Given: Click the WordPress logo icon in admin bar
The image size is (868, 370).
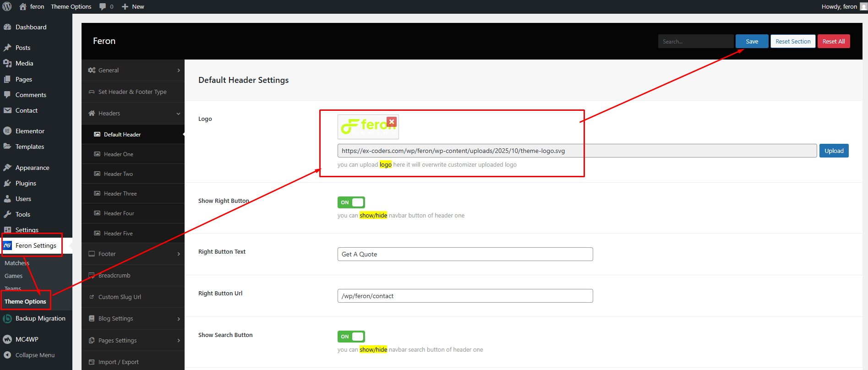Looking at the screenshot, I should tap(7, 6).
